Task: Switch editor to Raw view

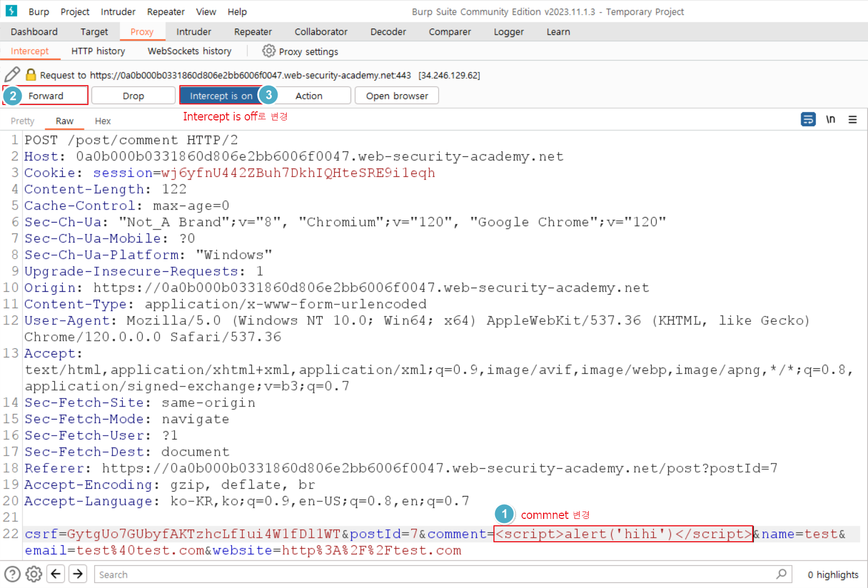Action: tap(65, 120)
